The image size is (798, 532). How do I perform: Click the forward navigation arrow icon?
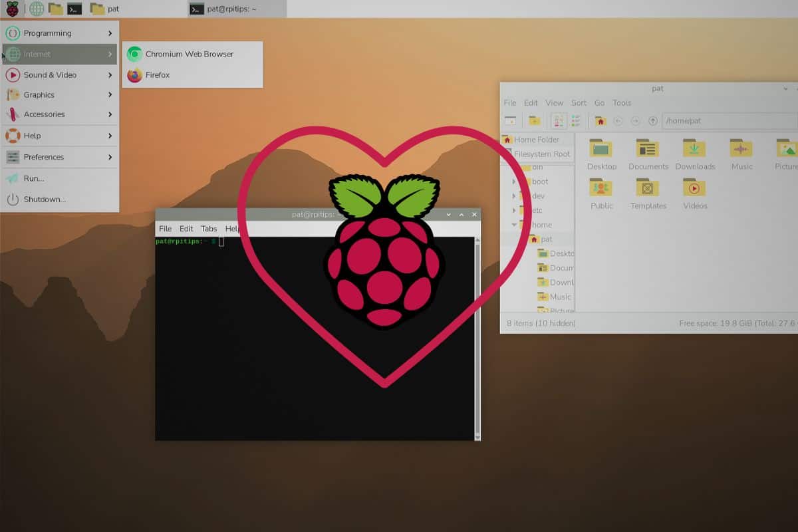click(x=635, y=120)
